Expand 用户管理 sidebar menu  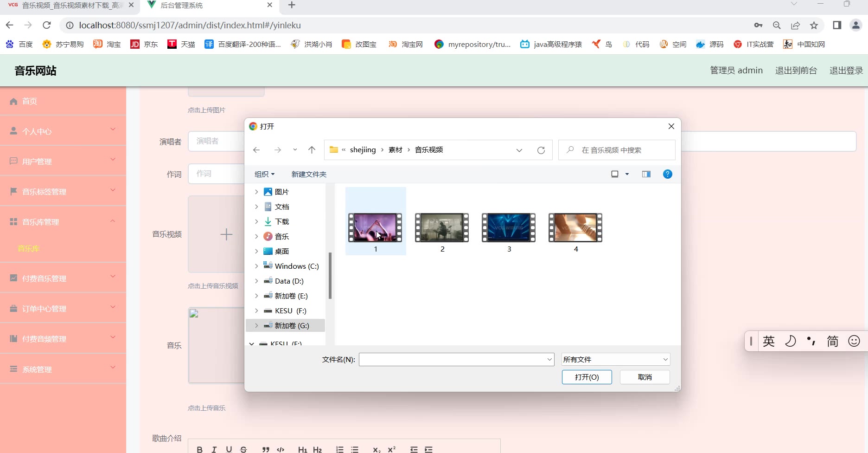click(63, 162)
